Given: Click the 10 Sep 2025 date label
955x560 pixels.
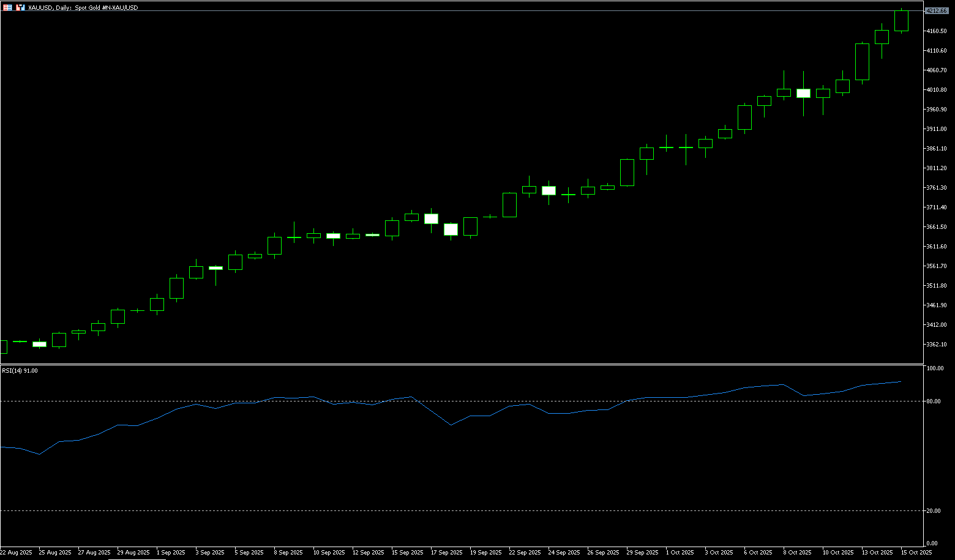Looking at the screenshot, I should point(329,552).
